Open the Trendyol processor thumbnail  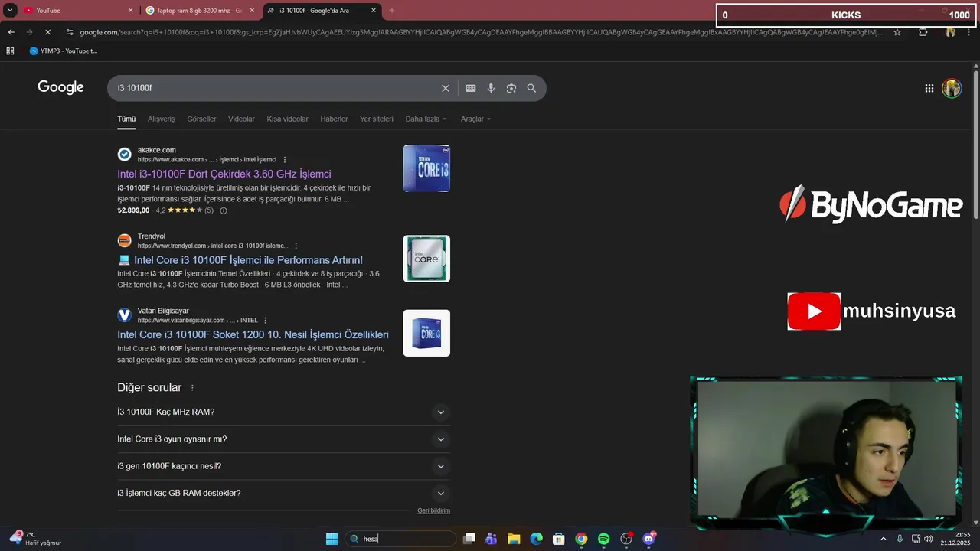point(426,259)
